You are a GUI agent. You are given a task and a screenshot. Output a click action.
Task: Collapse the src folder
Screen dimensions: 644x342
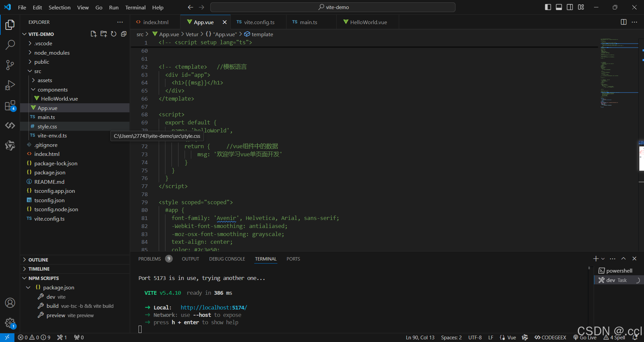[75, 71]
